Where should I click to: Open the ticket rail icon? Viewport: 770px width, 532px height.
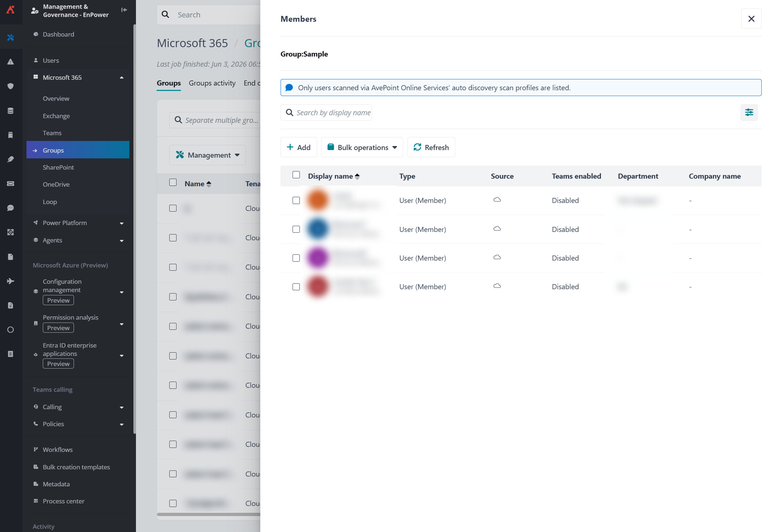[x=11, y=183]
